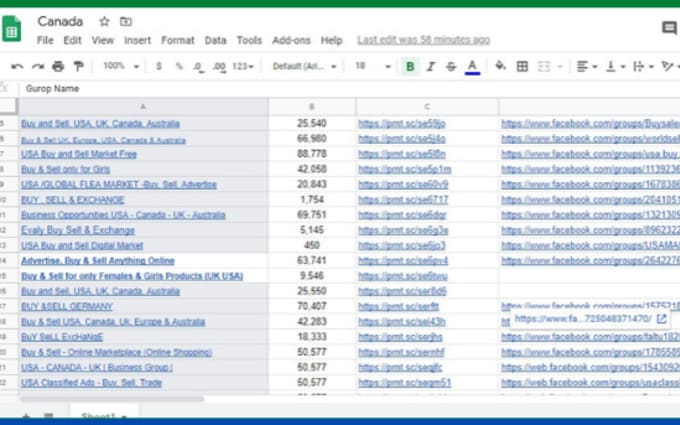Screen dimensions: 680x425
Task: Toggle bold formatting
Action: [x=410, y=66]
